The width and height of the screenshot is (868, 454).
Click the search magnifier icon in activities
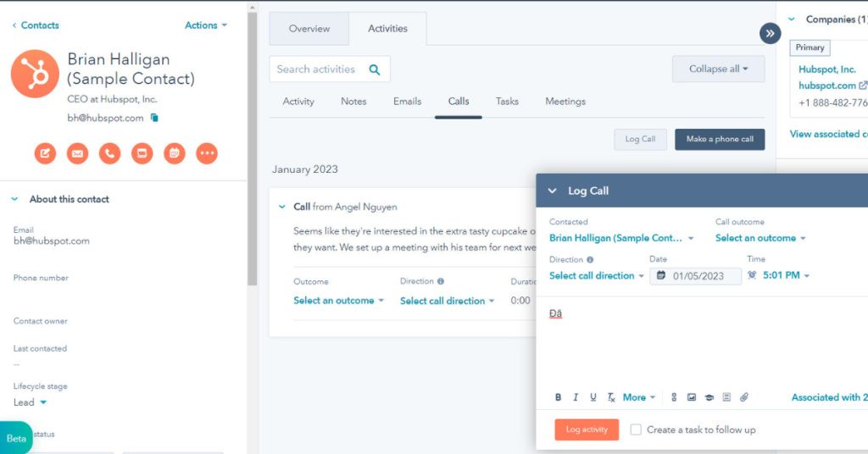[x=375, y=69]
